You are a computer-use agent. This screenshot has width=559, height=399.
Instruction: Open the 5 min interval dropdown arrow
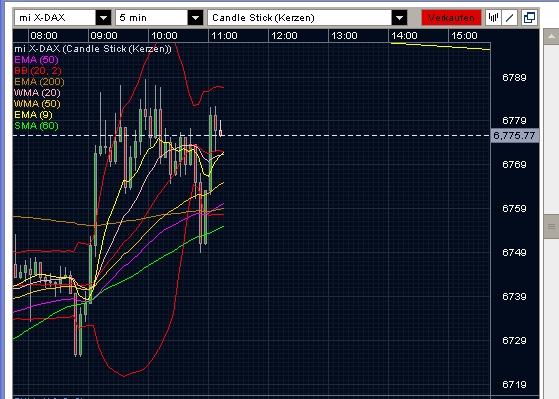195,17
